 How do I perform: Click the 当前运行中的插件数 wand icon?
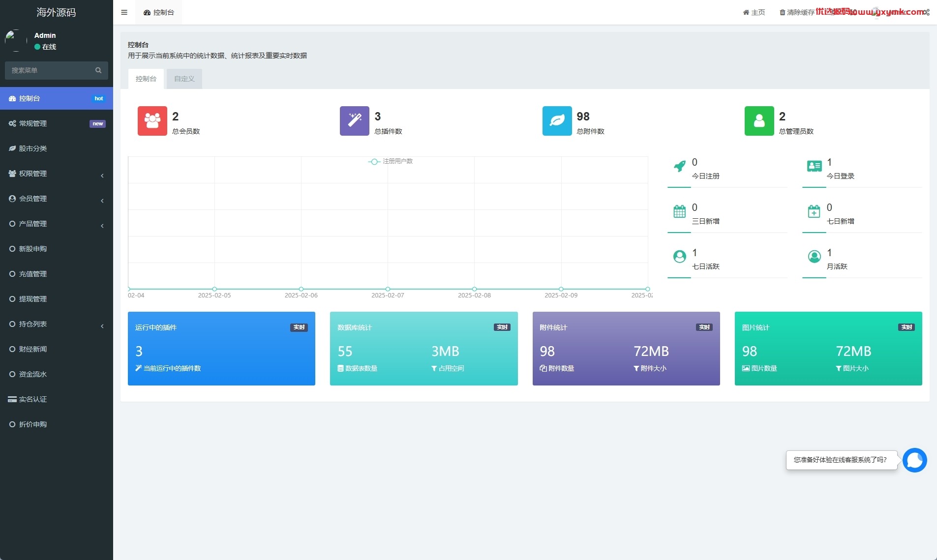pyautogui.click(x=139, y=368)
